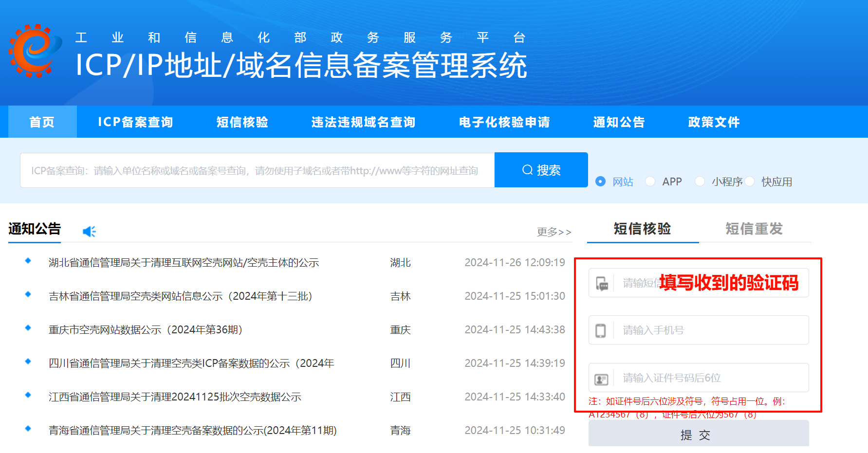Go to the 政策文件 navigation item
868x453 pixels.
(714, 122)
